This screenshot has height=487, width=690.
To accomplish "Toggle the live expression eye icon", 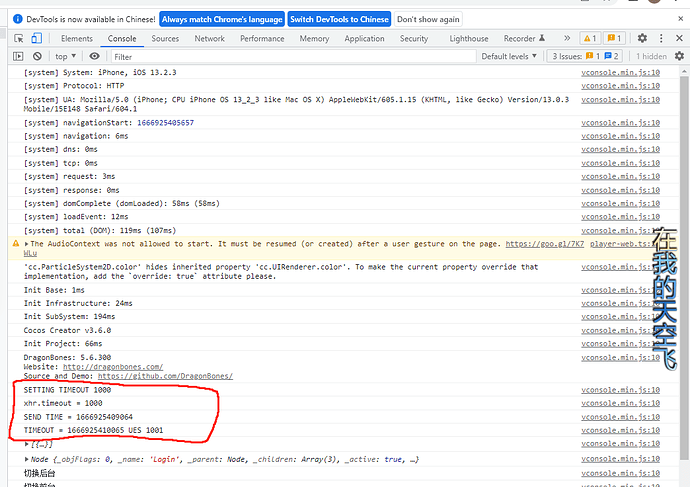I will point(94,56).
